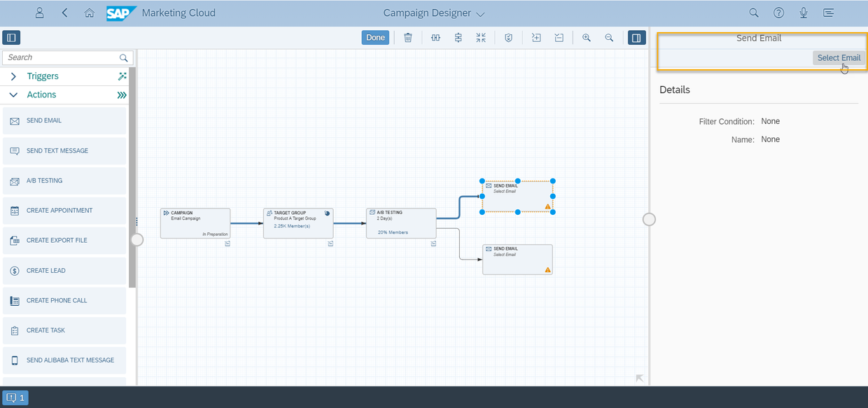The image size is (868, 408).
Task: Delete selected element with trash icon
Action: (408, 38)
